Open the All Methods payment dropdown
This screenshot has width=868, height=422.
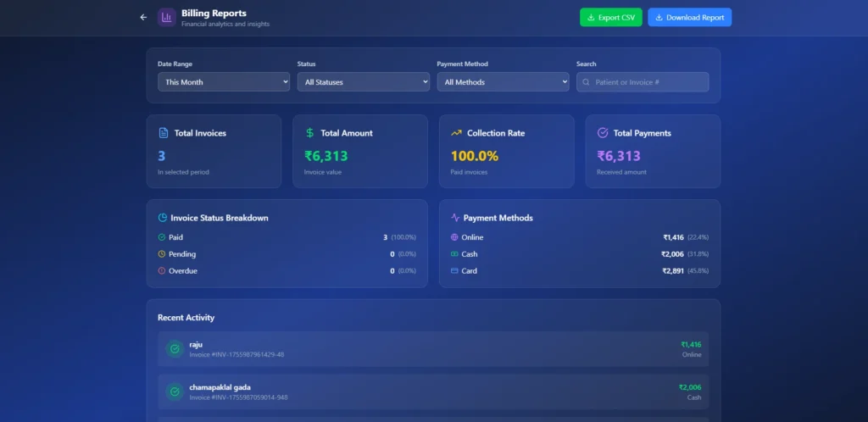[503, 82]
